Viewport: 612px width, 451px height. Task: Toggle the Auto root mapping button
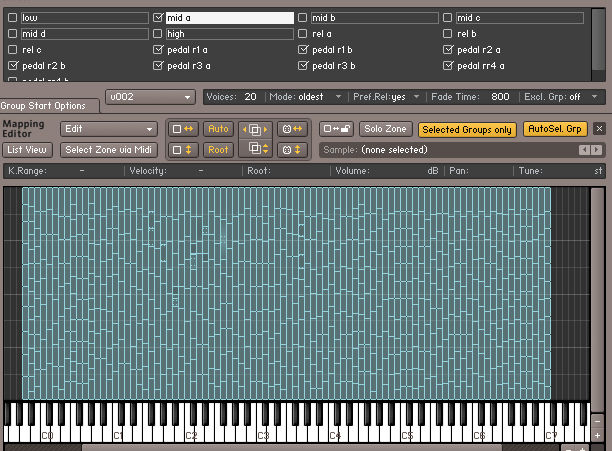coord(218,129)
